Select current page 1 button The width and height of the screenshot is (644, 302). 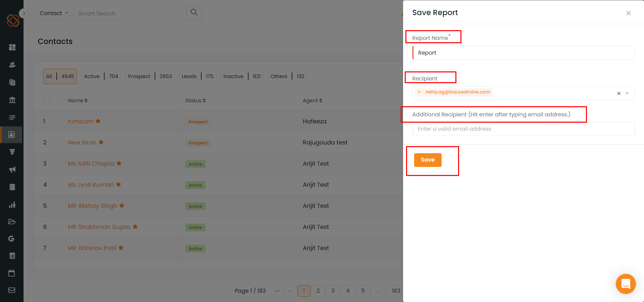(x=304, y=291)
